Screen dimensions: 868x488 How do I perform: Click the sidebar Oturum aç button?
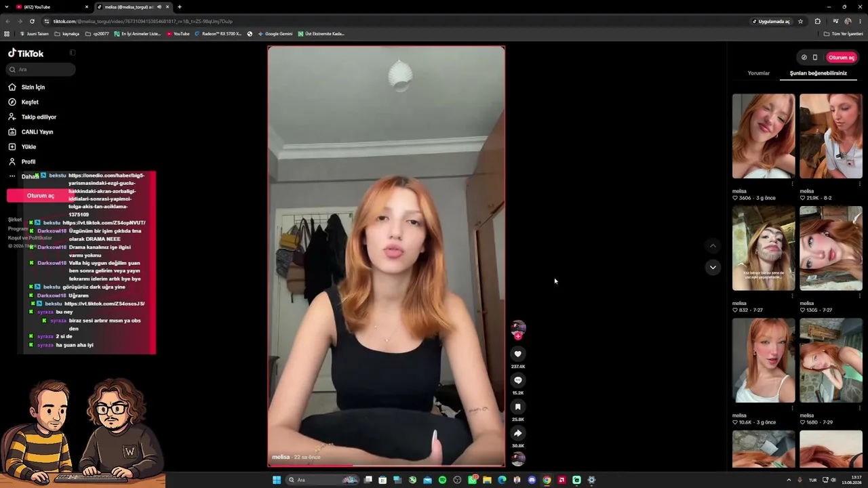point(41,196)
